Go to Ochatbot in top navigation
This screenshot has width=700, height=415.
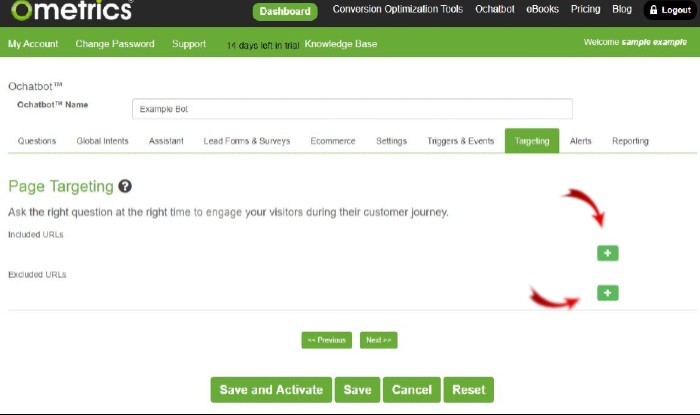pos(495,9)
